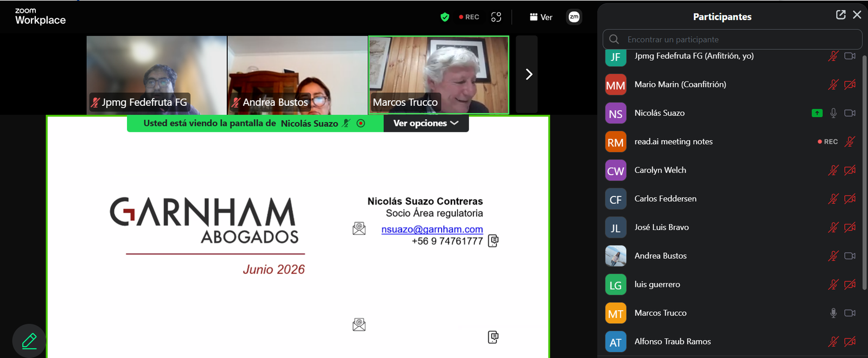Click Nicolás Suazo's green screen-share icon

pyautogui.click(x=817, y=113)
